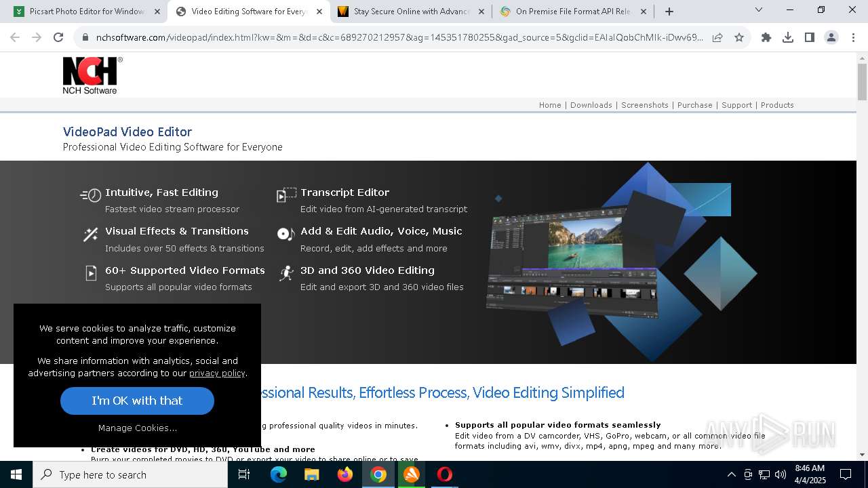The width and height of the screenshot is (868, 488).
Task: Click the browser forward arrow
Action: 37,37
